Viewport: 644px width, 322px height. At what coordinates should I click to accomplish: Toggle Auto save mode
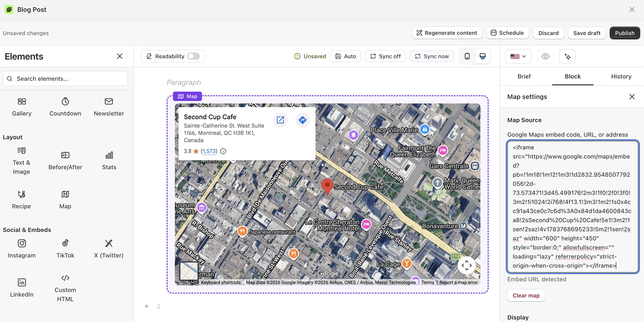tap(346, 56)
